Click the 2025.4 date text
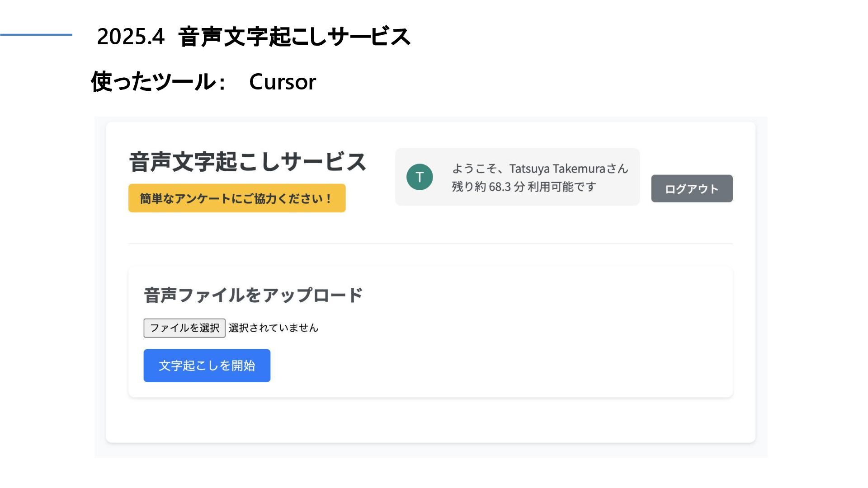 point(131,37)
